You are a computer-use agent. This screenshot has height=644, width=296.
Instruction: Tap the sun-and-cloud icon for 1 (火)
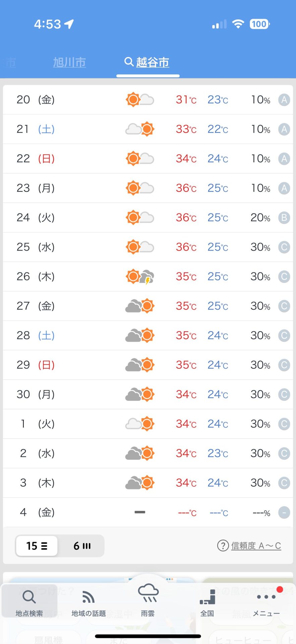[140, 424]
